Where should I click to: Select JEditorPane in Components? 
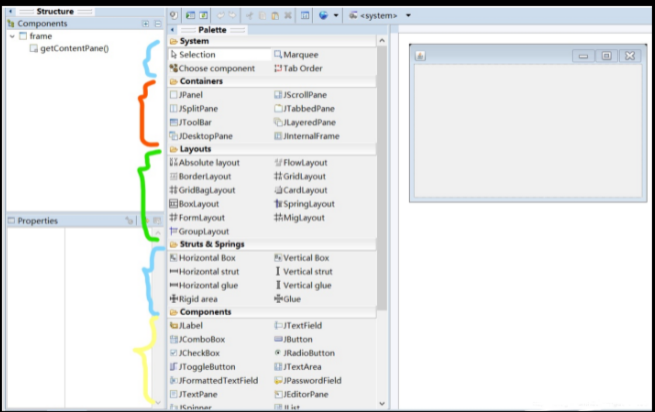(301, 394)
